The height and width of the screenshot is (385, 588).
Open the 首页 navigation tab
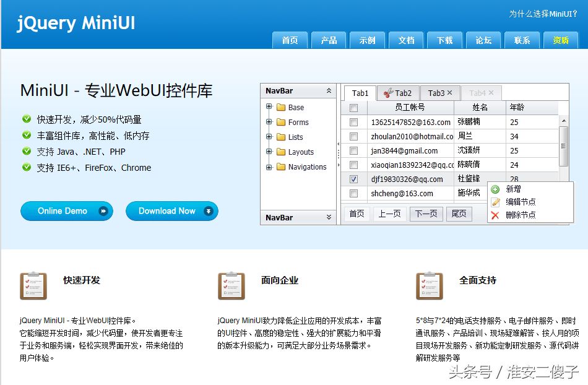pyautogui.click(x=290, y=40)
